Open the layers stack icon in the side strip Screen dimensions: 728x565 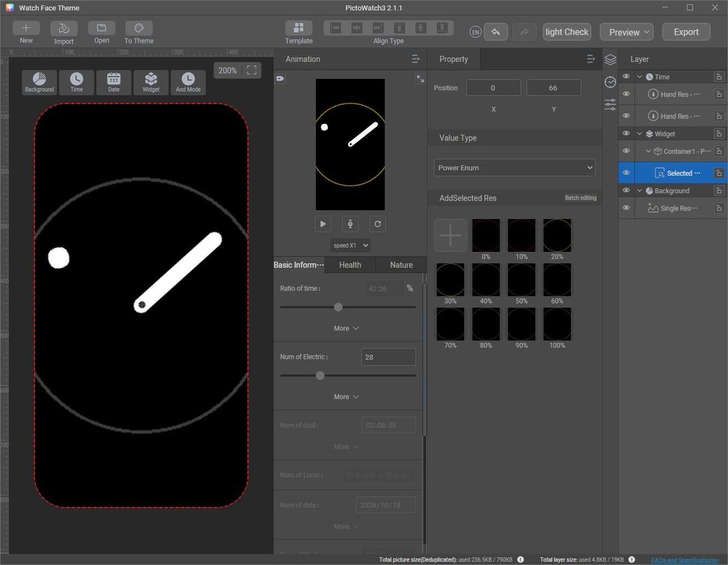point(610,59)
